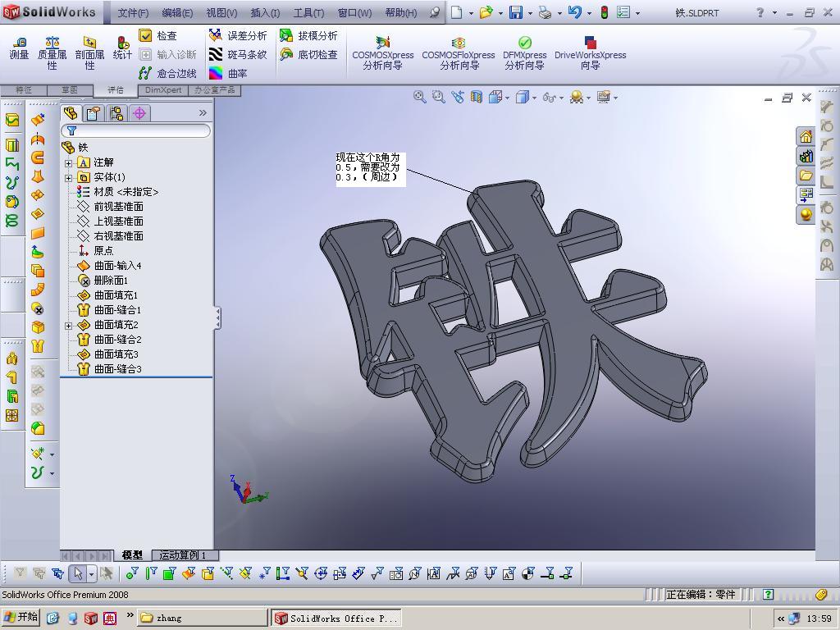The image size is (840, 630).
Task: Click the SolidWorks Resources home icon
Action: pos(806,137)
